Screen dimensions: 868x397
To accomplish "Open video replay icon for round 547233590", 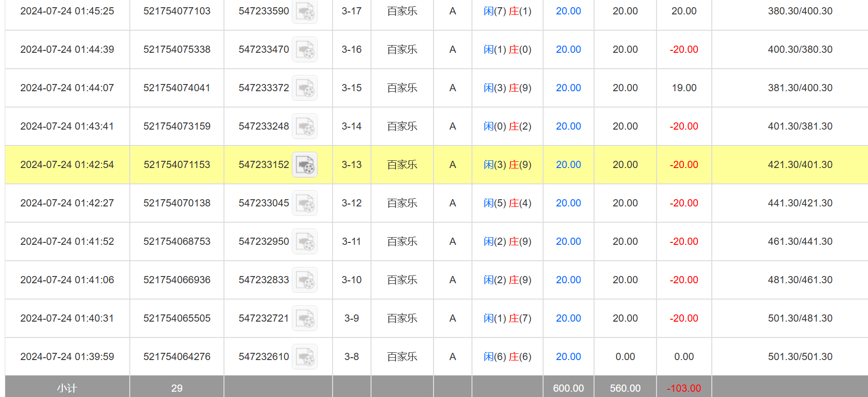I will pyautogui.click(x=305, y=12).
